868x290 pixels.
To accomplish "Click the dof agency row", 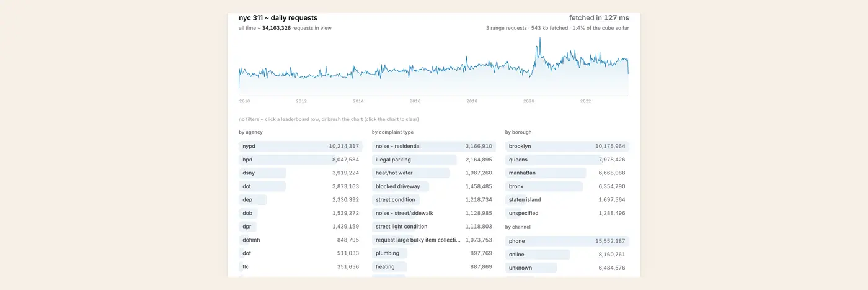I will pos(301,253).
